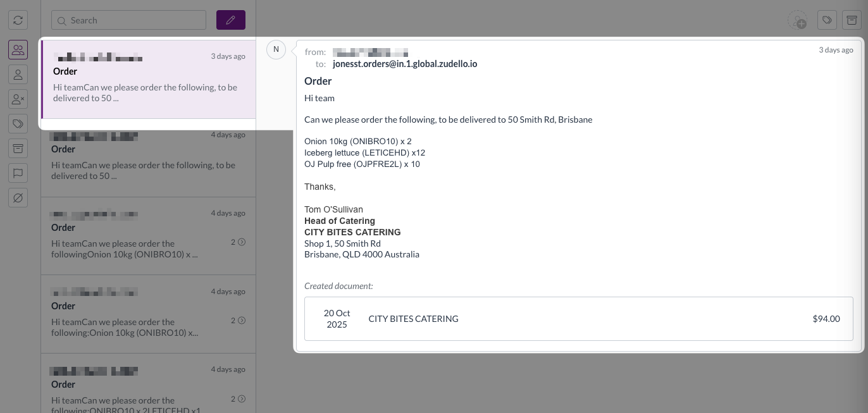Expand the thread arrow on the ONIBRO10 x 2LETICEHD email

[x=241, y=398]
